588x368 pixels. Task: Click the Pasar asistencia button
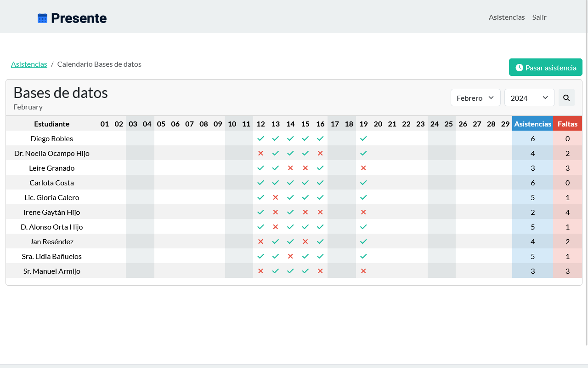(x=545, y=68)
